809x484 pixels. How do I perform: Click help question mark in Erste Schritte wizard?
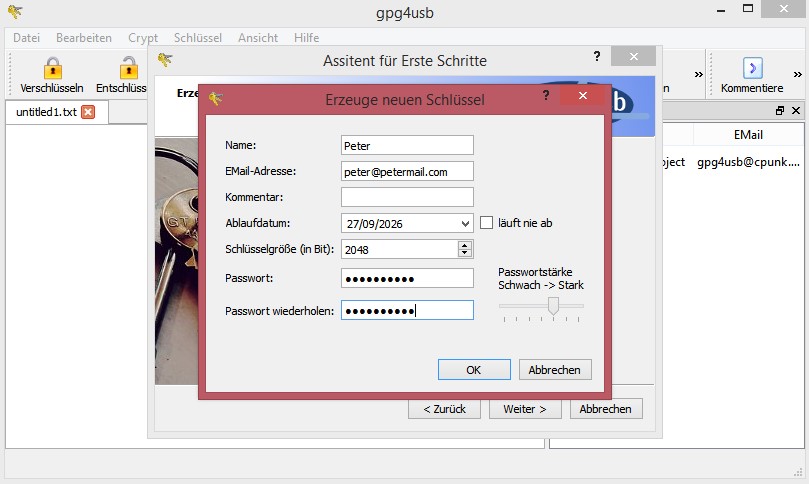pyautogui.click(x=597, y=57)
